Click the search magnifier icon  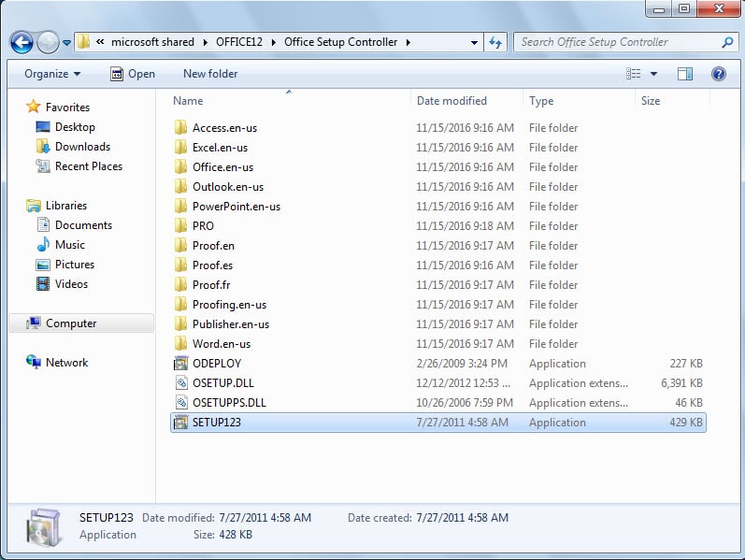(726, 42)
